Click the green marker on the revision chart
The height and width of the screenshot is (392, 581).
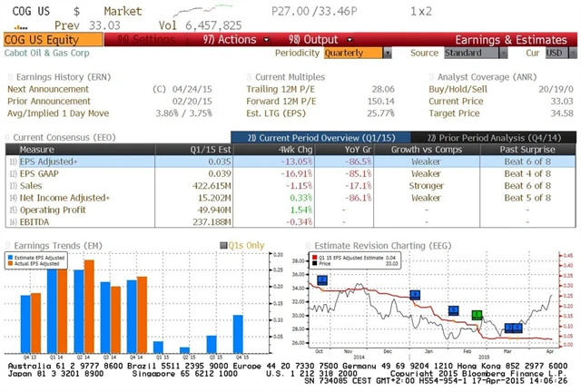[477, 314]
